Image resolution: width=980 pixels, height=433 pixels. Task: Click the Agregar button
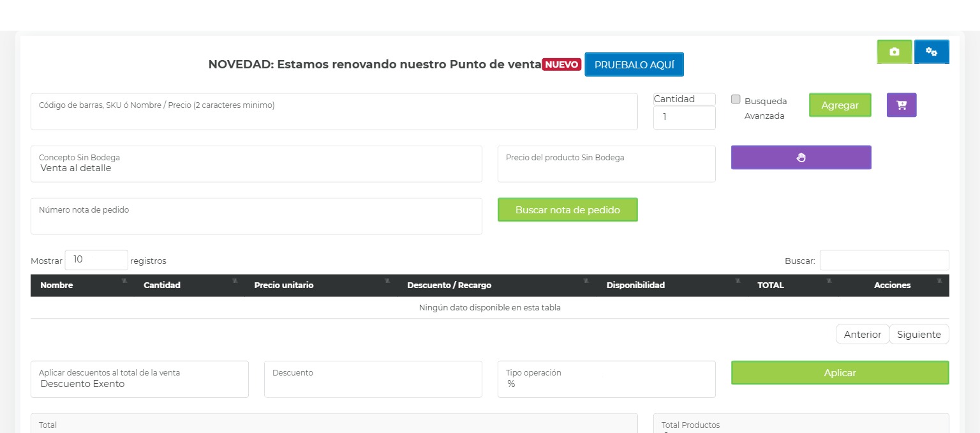pyautogui.click(x=840, y=105)
